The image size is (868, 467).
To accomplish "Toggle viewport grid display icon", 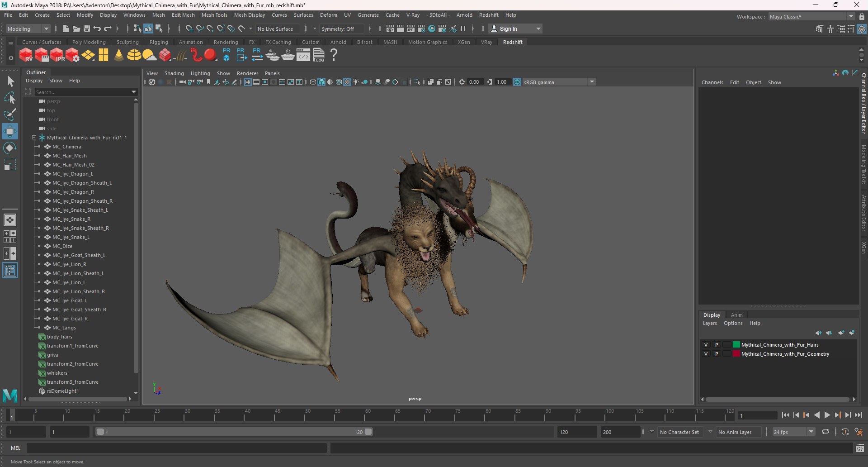I will pyautogui.click(x=248, y=82).
